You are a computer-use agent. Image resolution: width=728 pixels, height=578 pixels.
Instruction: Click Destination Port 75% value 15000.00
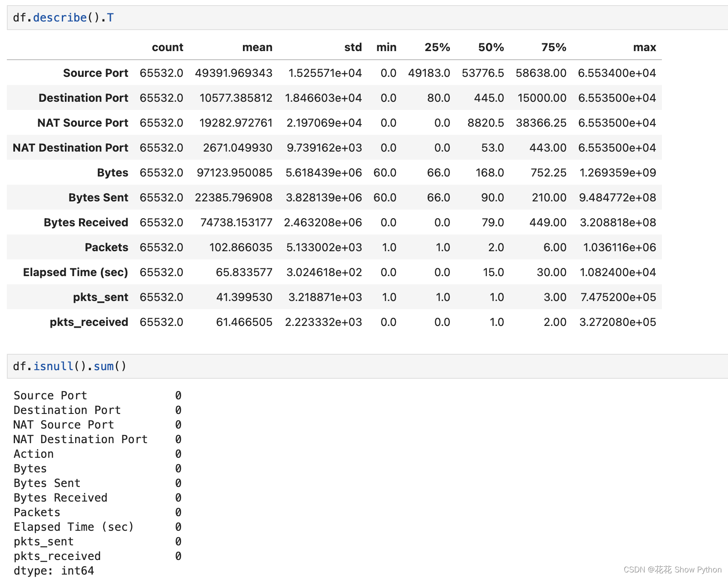click(x=542, y=98)
